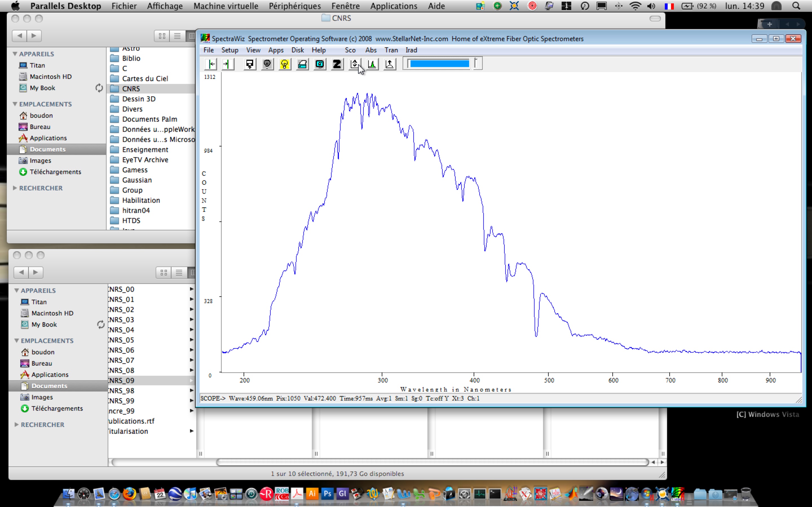The height and width of the screenshot is (507, 812).
Task: Toggle the CNRS Finder window toolbar pill
Action: [x=655, y=18]
